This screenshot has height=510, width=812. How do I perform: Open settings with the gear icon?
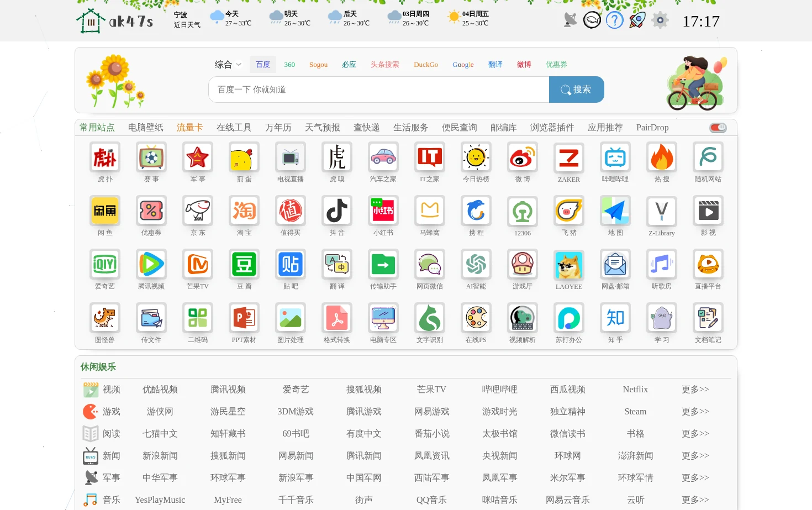[x=660, y=20]
